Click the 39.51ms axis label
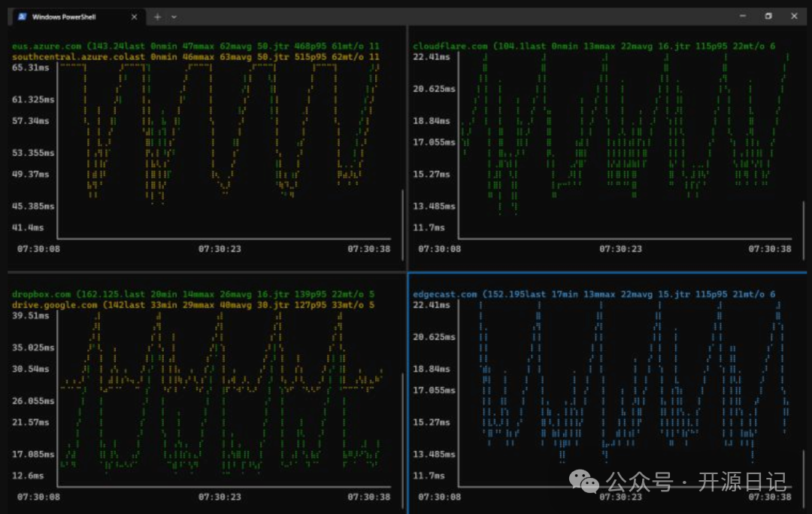The height and width of the screenshot is (514, 812). pos(31,315)
